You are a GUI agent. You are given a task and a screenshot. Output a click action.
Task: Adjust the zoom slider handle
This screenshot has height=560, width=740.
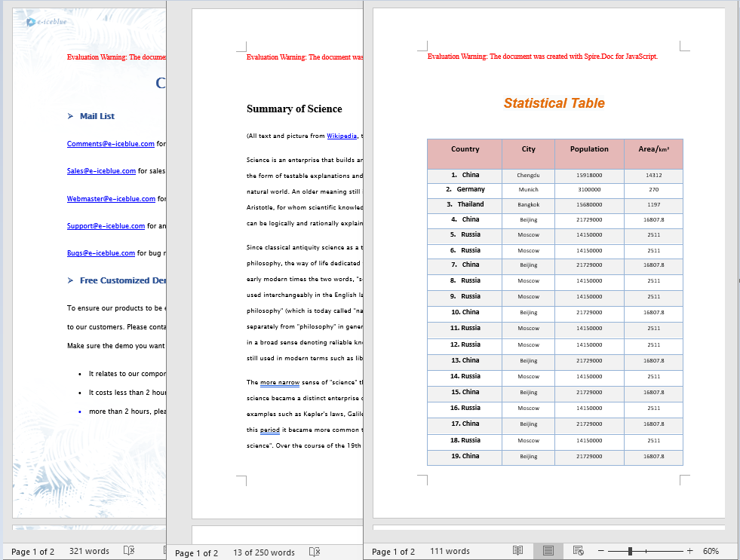click(630, 550)
